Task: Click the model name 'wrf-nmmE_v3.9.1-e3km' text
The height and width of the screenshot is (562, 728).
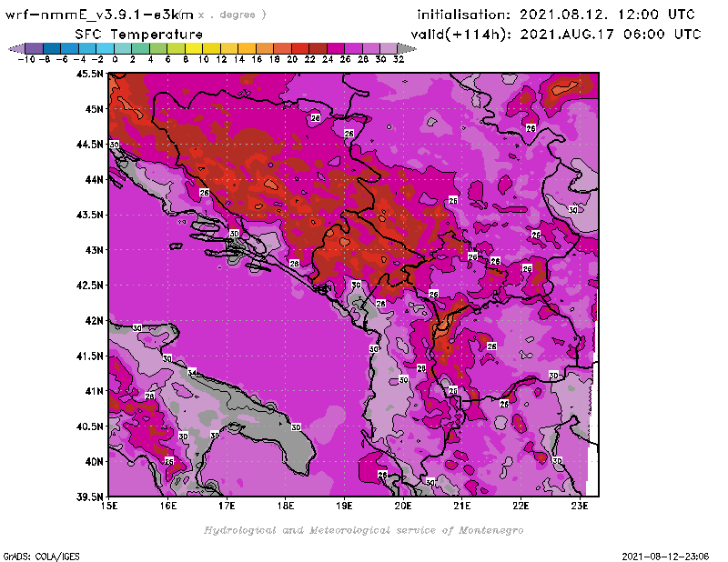Action: pos(99,15)
